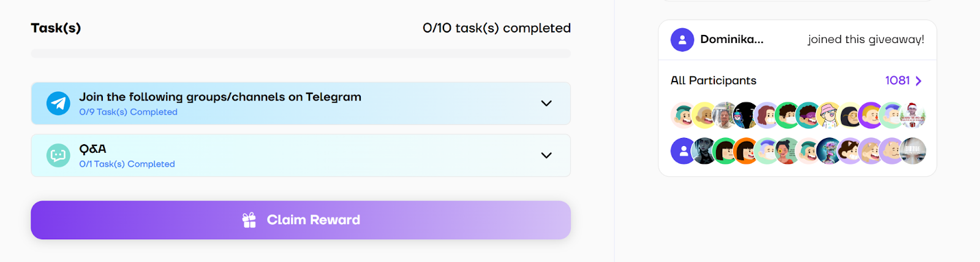The height and width of the screenshot is (262, 980).
Task: Expand Join the following groups/channels on Telegram
Action: 301,104
